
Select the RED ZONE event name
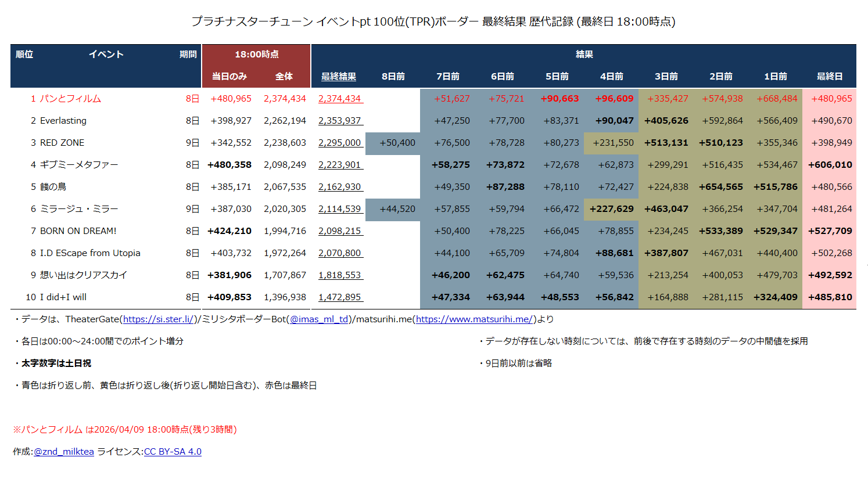(62, 143)
